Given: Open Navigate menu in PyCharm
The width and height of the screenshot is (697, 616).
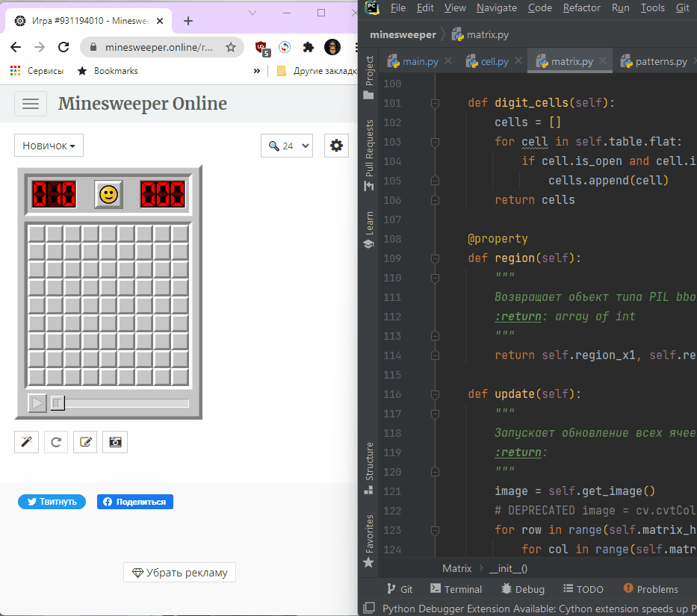Looking at the screenshot, I should 497,8.
